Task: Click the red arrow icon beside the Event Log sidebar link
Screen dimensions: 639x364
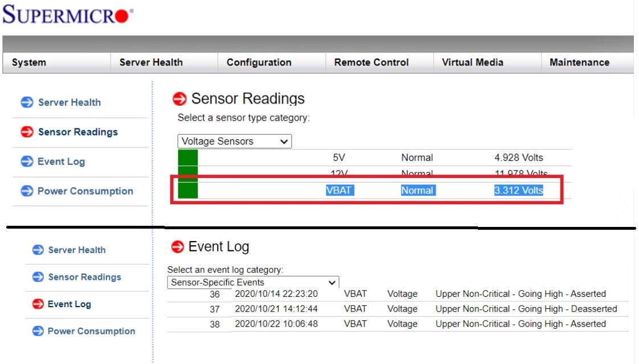Action: tap(38, 304)
